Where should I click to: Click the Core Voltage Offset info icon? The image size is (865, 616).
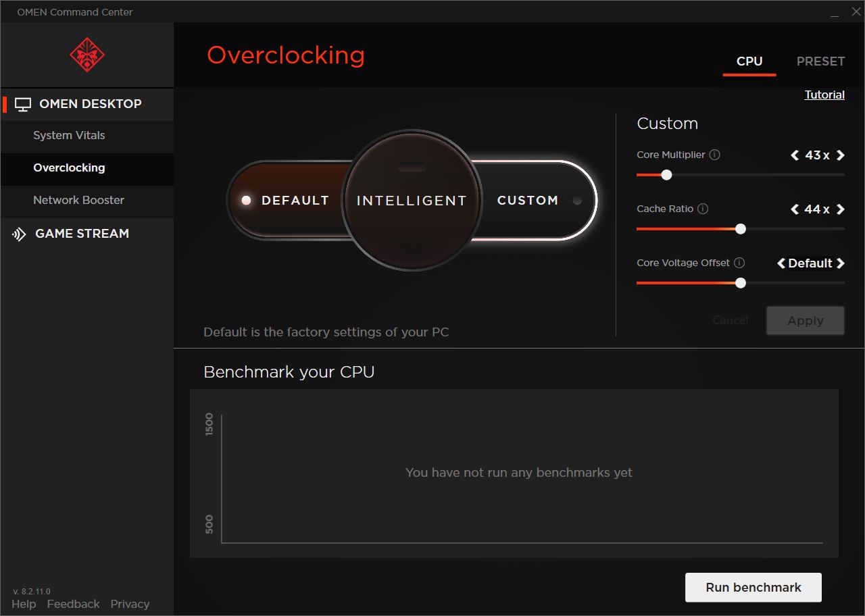[739, 263]
